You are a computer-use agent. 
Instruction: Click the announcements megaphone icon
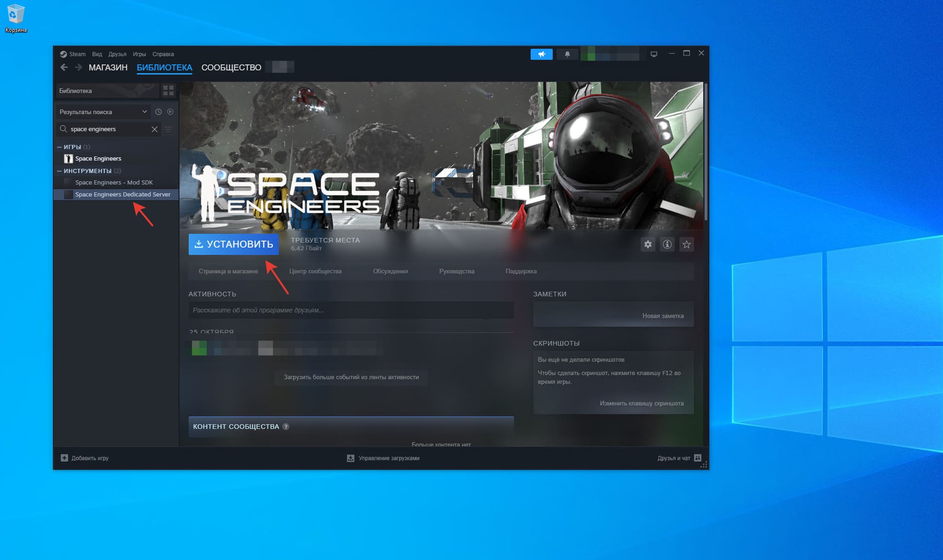tap(541, 54)
